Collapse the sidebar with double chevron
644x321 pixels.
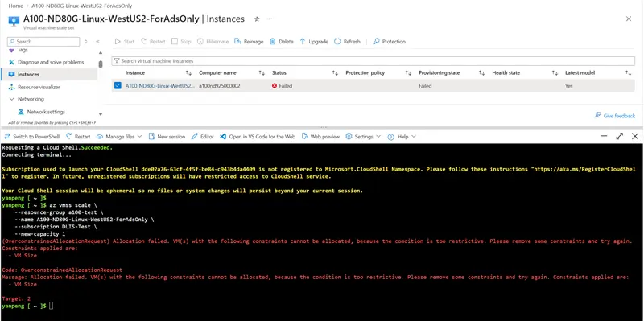97,42
